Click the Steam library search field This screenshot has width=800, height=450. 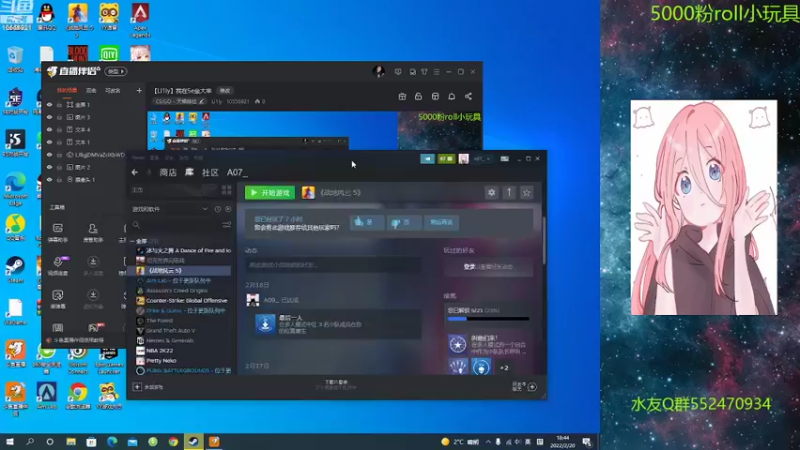point(176,225)
